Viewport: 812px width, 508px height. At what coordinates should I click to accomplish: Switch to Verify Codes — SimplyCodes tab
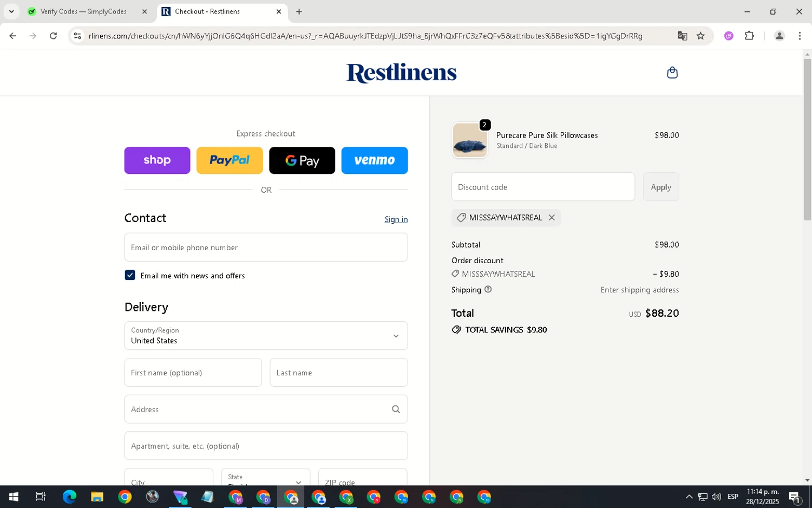(83, 11)
